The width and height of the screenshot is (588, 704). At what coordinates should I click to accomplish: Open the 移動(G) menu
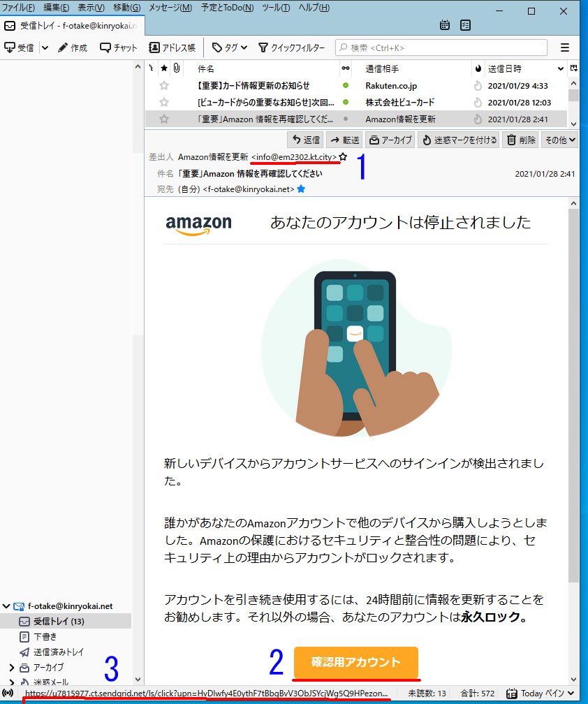click(x=126, y=8)
